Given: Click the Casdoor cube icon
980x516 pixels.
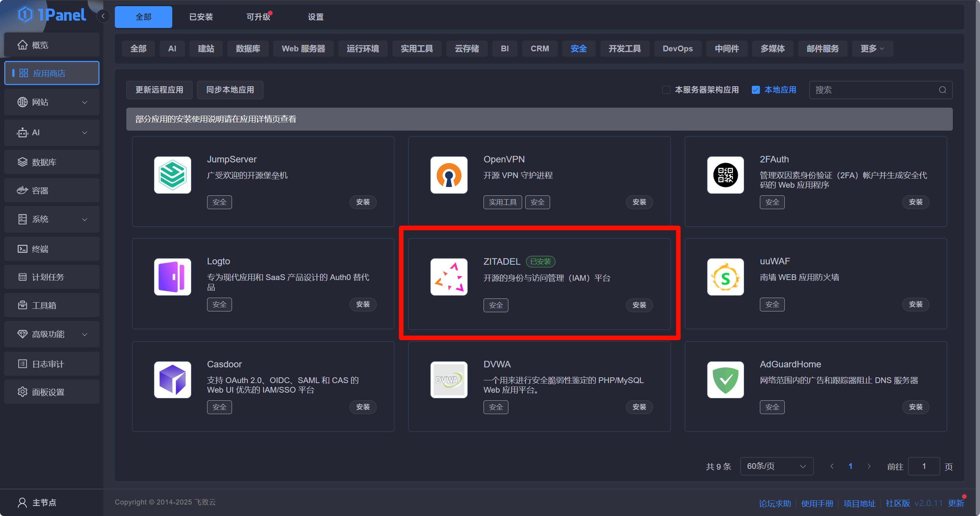Looking at the screenshot, I should point(172,380).
